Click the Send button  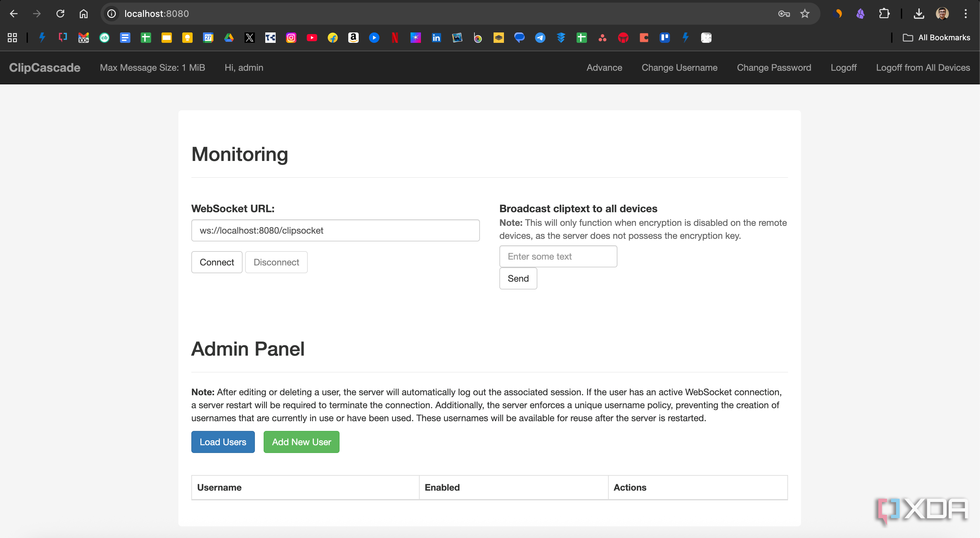click(x=518, y=278)
